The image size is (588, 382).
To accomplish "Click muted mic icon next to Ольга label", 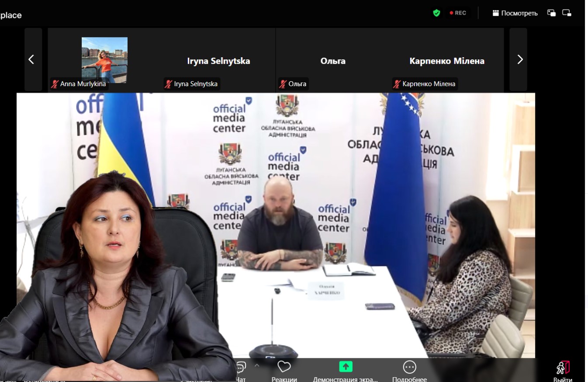I will coord(283,84).
